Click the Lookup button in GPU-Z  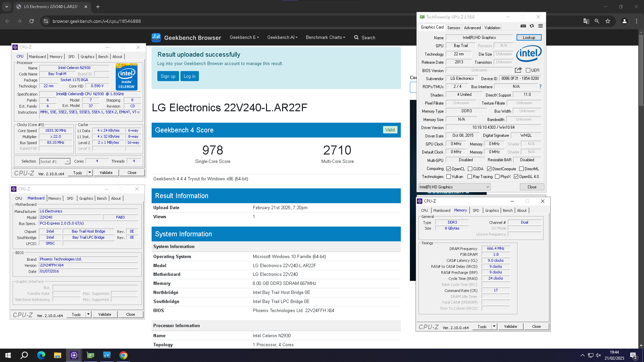529,38
